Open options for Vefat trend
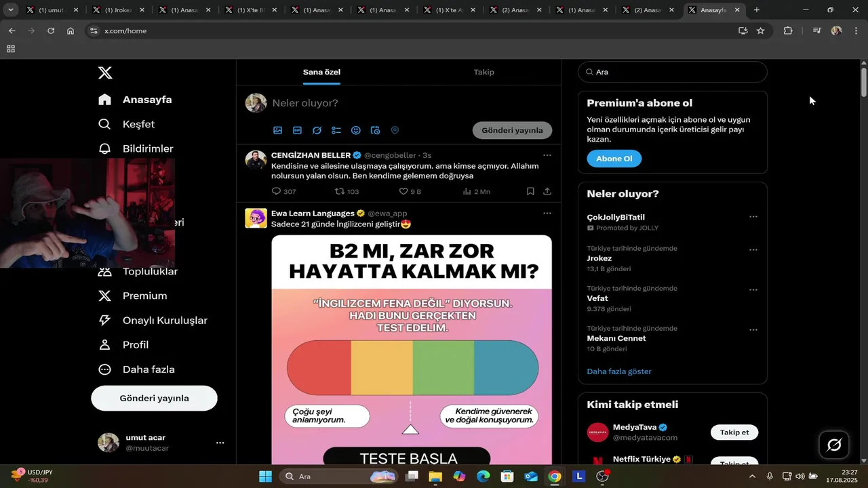Viewport: 868px width, 488px height. (753, 290)
